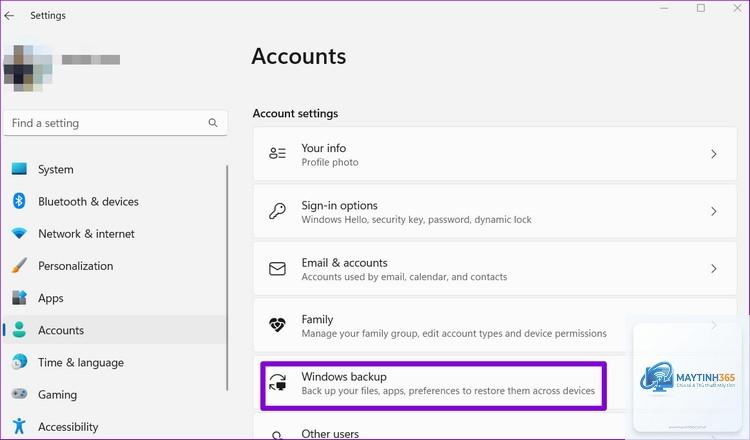
Task: Open Bluetooth & devices category
Action: click(x=115, y=201)
